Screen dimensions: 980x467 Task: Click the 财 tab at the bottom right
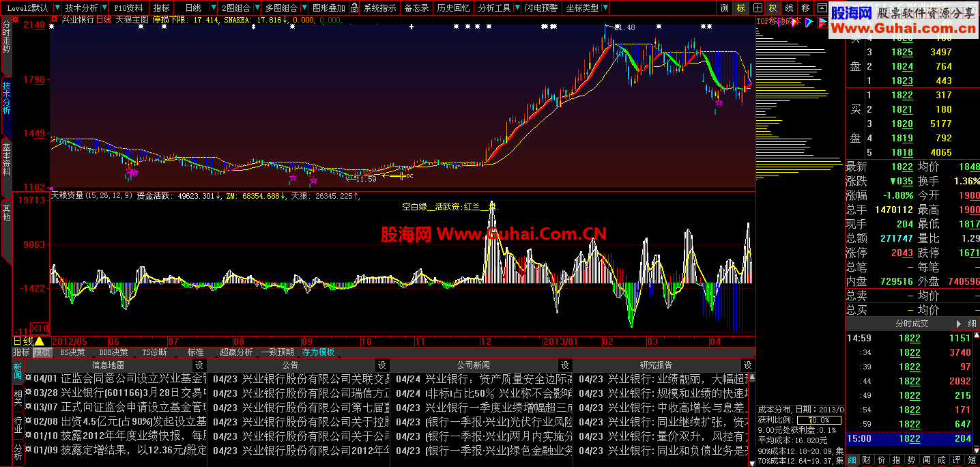[865, 460]
